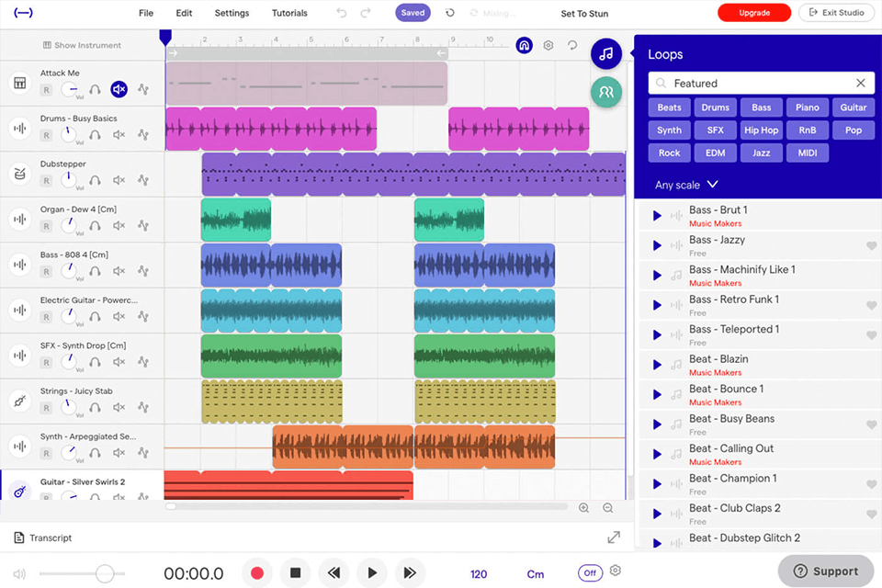Image resolution: width=882 pixels, height=588 pixels.
Task: Filter loops by Hip Hop tag
Action: pos(761,130)
